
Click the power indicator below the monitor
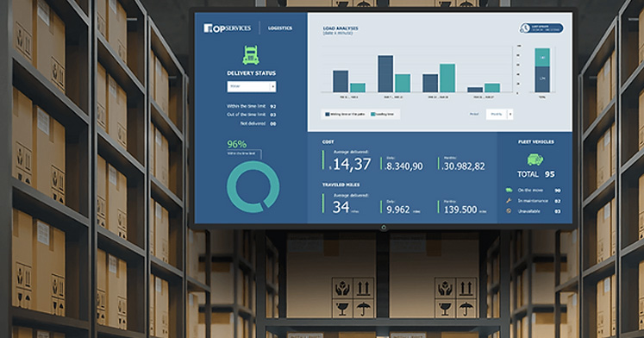point(383,227)
